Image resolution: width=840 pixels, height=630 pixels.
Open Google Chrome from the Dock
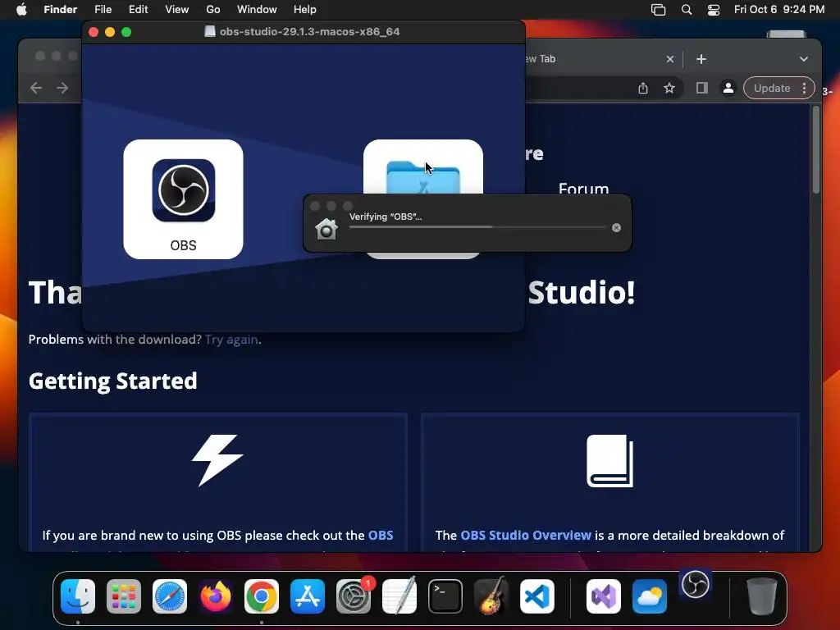[x=262, y=596]
